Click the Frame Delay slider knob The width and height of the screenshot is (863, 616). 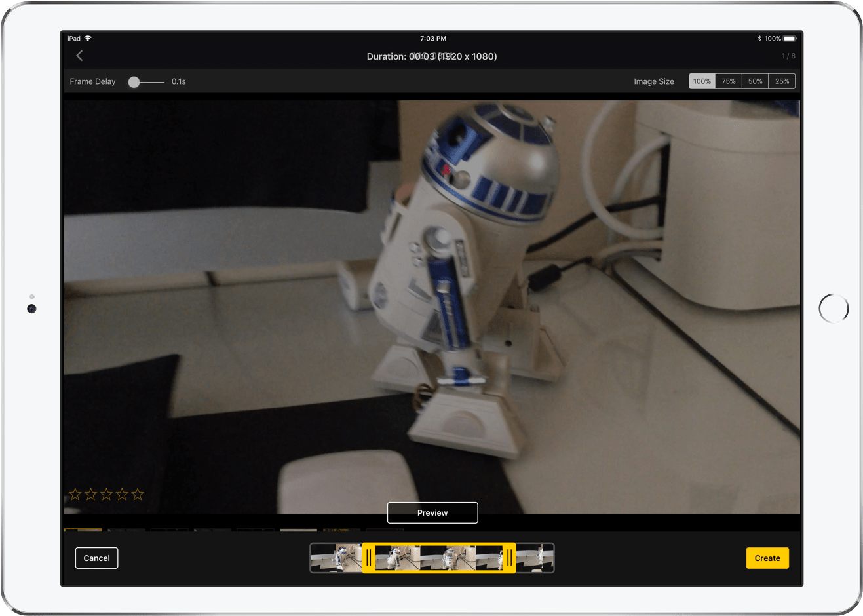tap(134, 82)
